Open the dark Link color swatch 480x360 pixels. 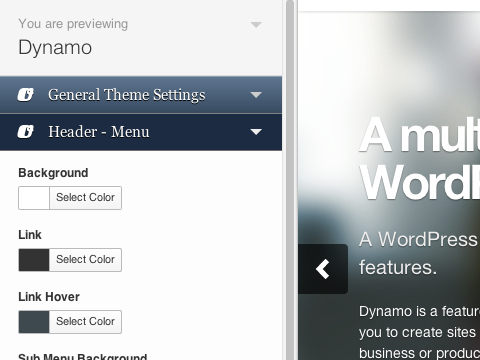click(34, 260)
